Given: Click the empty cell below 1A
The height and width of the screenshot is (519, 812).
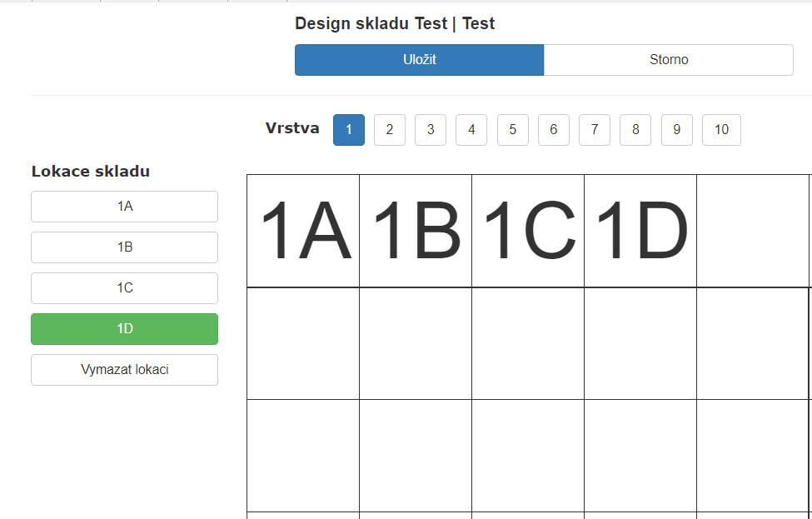Looking at the screenshot, I should 303,343.
